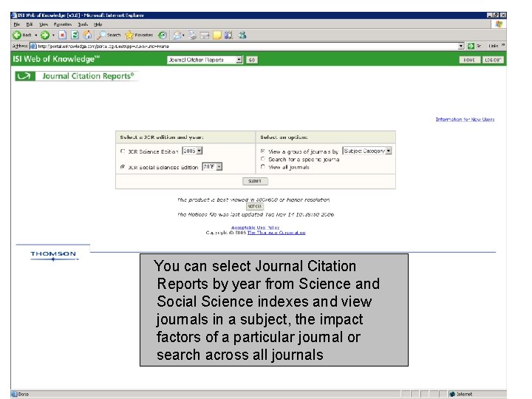This screenshot has width=532, height=399.
Task: Click the Thomson logo
Action: 53,256
